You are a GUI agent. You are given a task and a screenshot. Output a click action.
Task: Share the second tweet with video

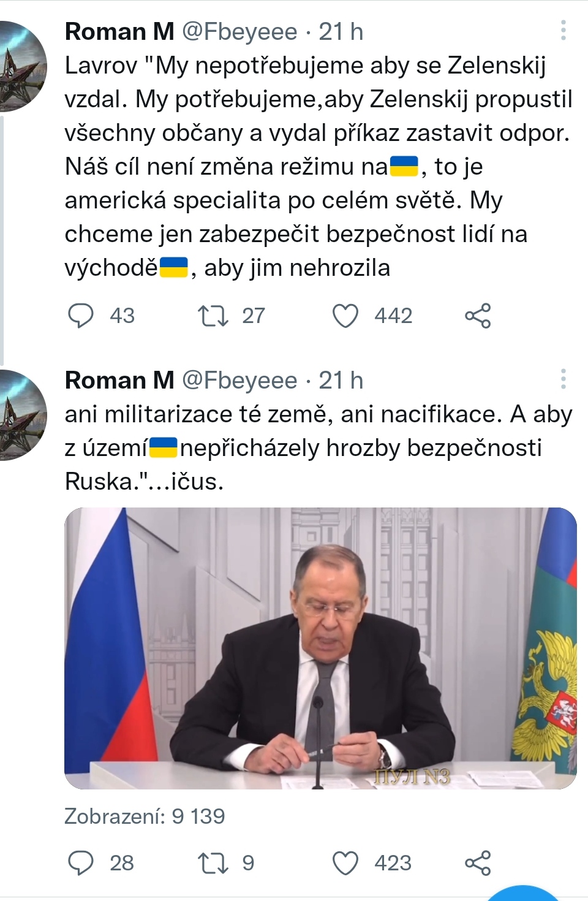tap(478, 863)
